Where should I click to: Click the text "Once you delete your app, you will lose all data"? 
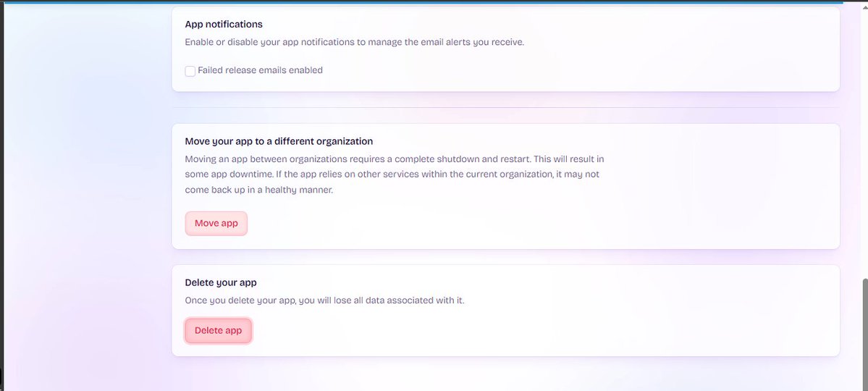(285, 300)
